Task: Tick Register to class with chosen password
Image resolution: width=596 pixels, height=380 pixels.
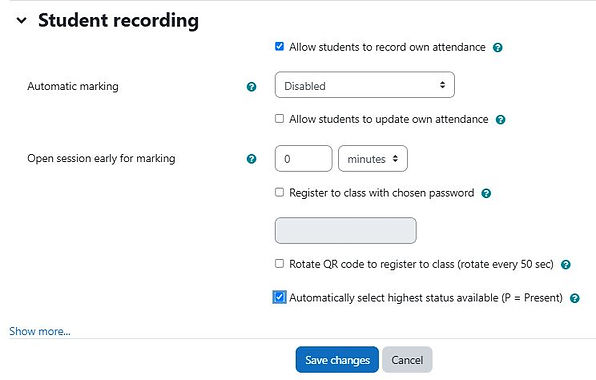Action: tap(279, 192)
